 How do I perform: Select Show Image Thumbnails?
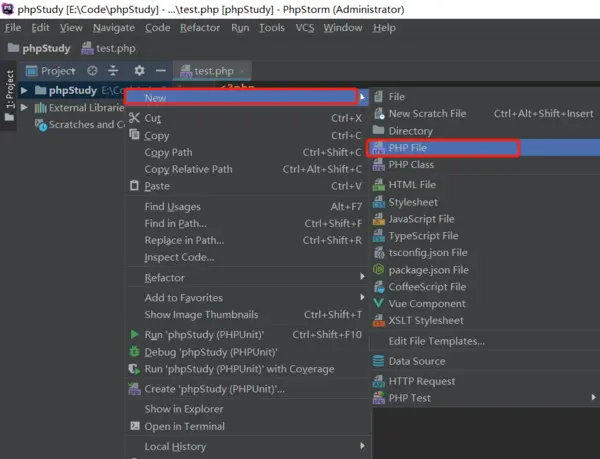click(x=246, y=314)
